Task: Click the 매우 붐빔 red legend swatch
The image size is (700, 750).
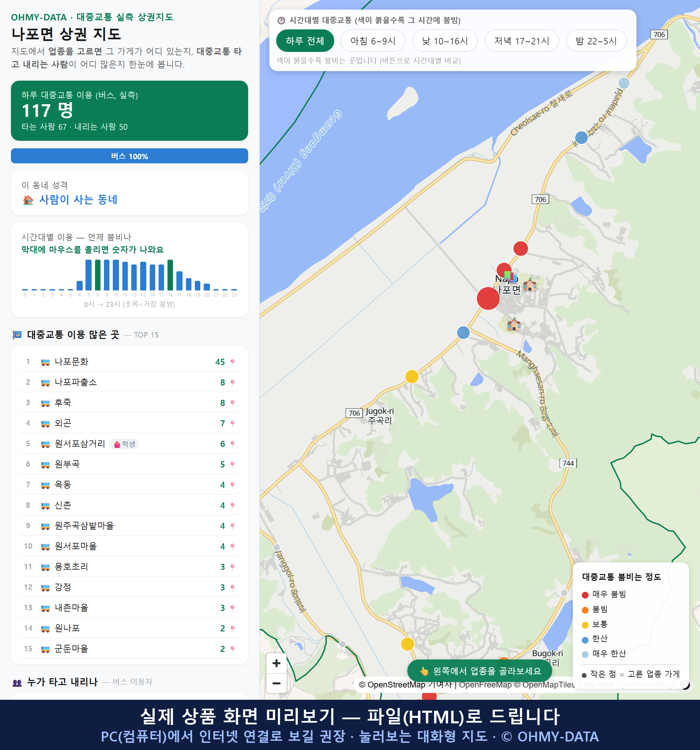Action: point(585,595)
